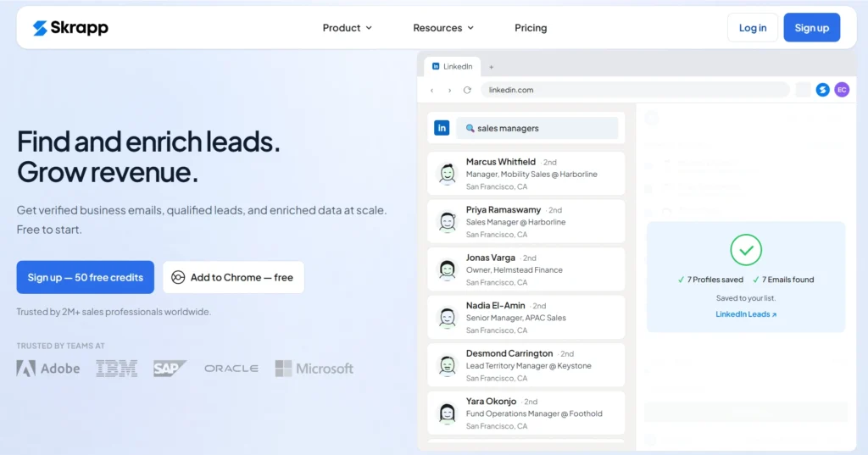Open Yara Okonjo's profile card
The image size is (868, 455).
click(526, 413)
